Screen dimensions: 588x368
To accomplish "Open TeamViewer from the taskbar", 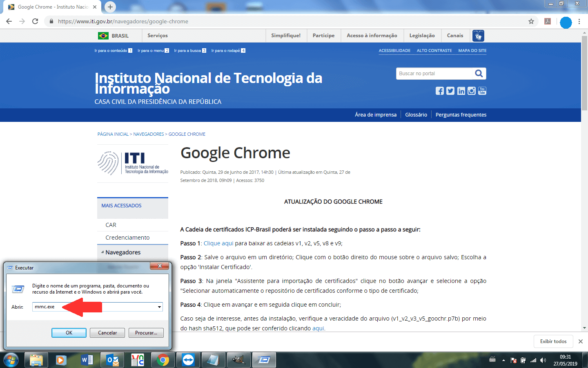I will tap(188, 360).
